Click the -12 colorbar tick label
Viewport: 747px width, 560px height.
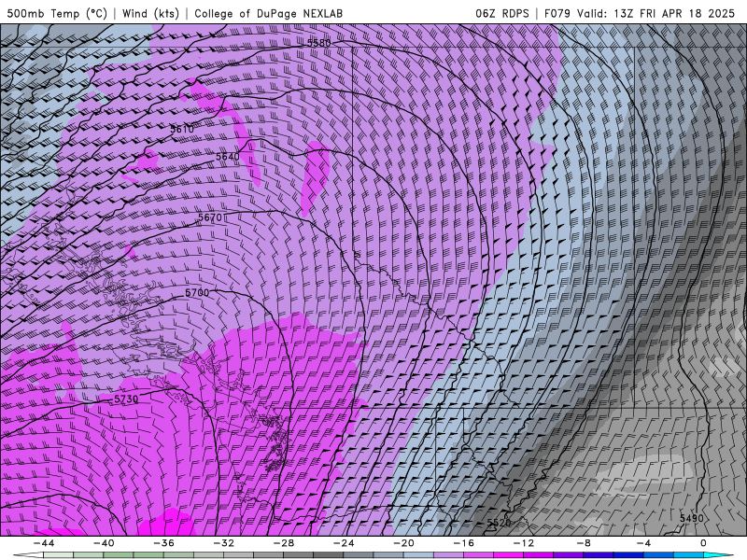tap(524, 543)
